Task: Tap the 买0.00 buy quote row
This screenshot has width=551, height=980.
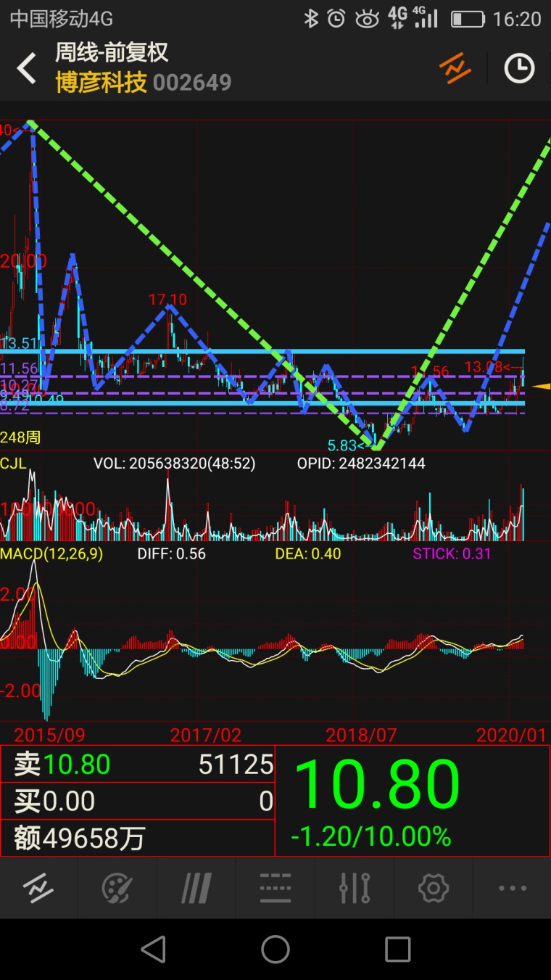Action: pos(138,801)
